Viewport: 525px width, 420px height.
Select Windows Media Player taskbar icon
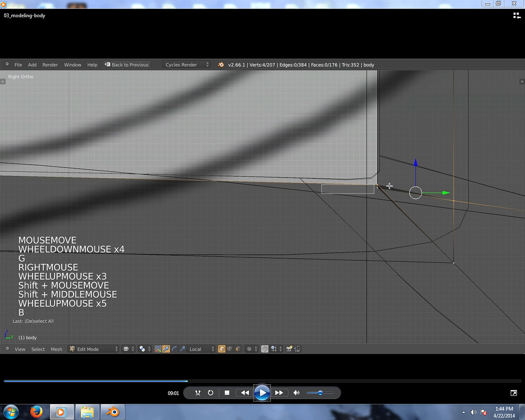coord(62,412)
